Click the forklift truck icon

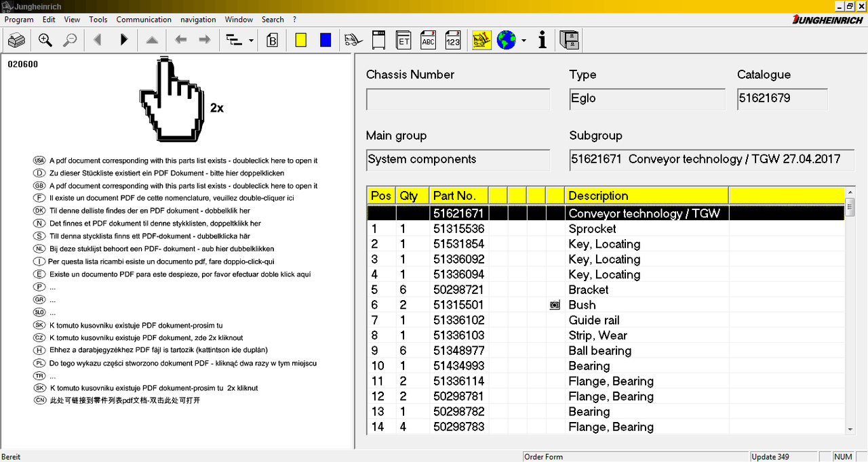(x=353, y=41)
